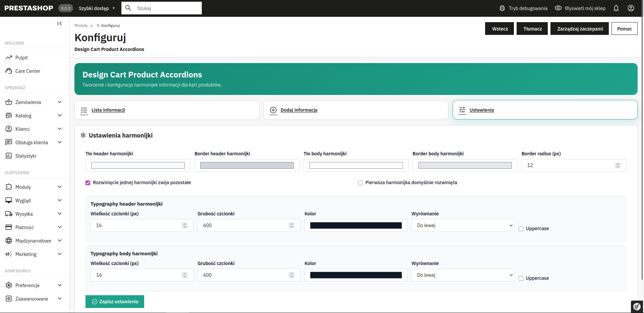Screen dimensions: 644x313
Task: Open Statystyki in sidebar
Action: tap(26, 156)
